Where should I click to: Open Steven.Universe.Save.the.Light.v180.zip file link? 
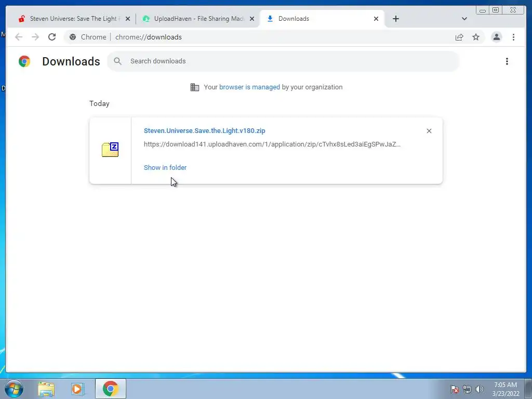[205, 130]
